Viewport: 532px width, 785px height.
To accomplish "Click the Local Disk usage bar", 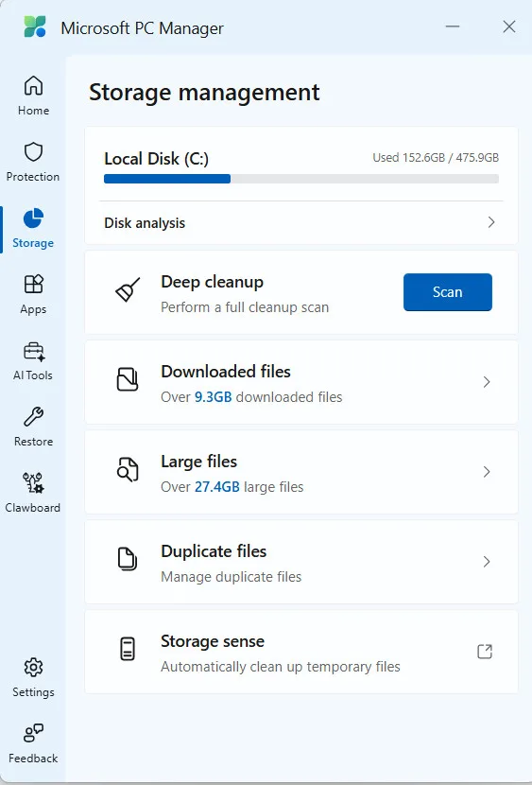I will tap(301, 179).
